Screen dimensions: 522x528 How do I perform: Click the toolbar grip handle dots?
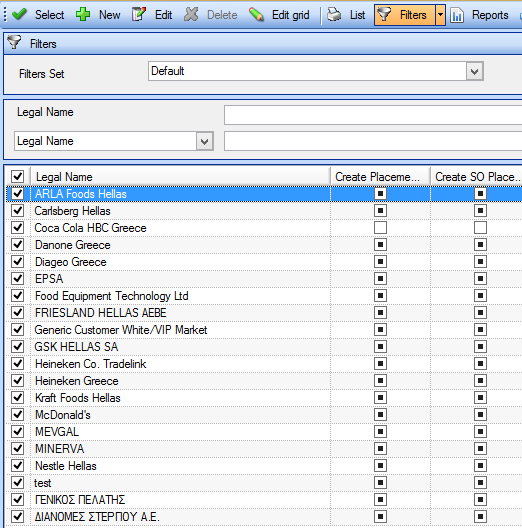click(5, 15)
